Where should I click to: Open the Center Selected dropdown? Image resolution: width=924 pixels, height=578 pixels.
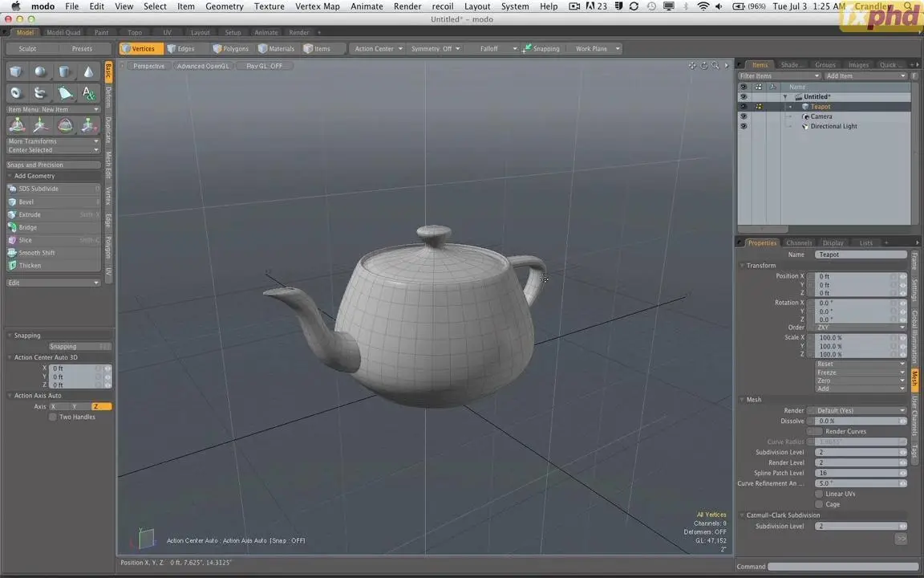[54, 150]
